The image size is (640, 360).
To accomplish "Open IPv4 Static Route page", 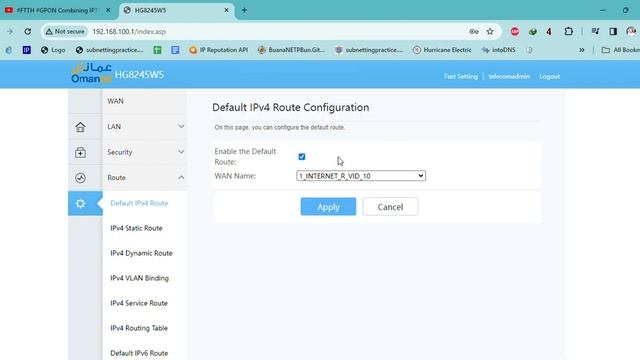I will tap(136, 228).
